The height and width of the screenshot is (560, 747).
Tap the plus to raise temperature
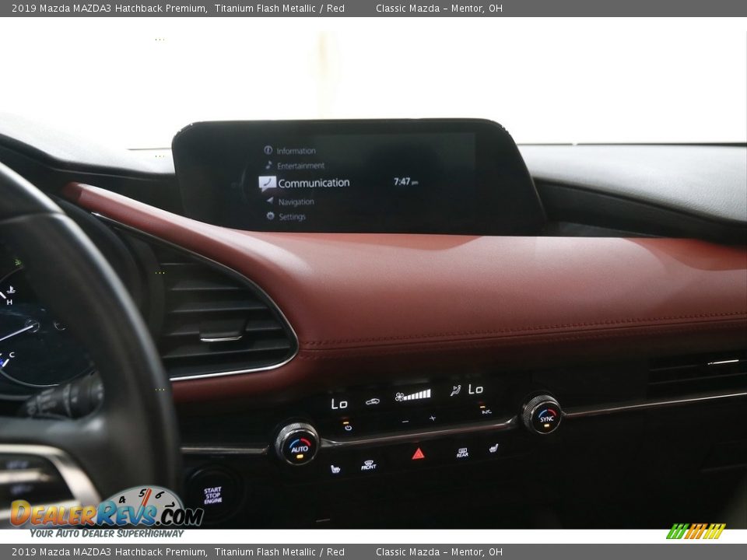432,418
